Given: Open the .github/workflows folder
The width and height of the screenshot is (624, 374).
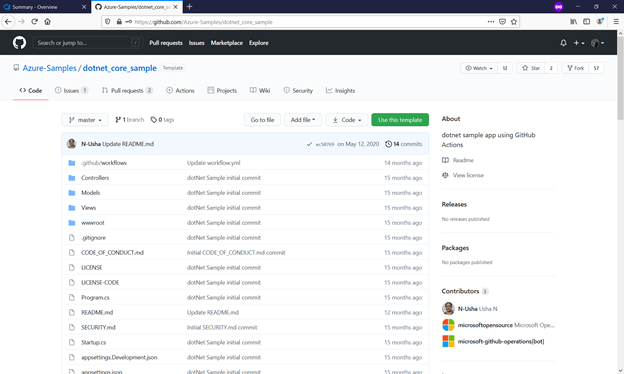Looking at the screenshot, I should [103, 163].
